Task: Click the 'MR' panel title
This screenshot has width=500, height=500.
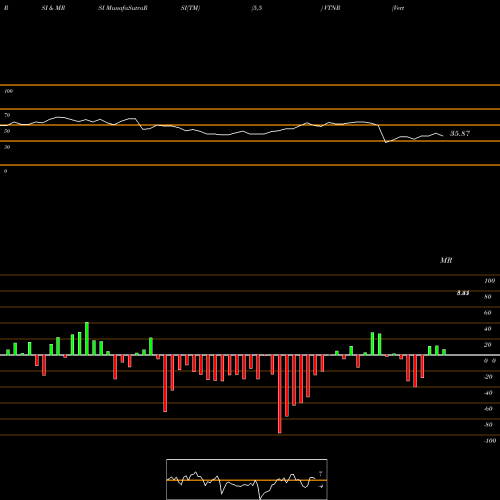Action: point(446,260)
